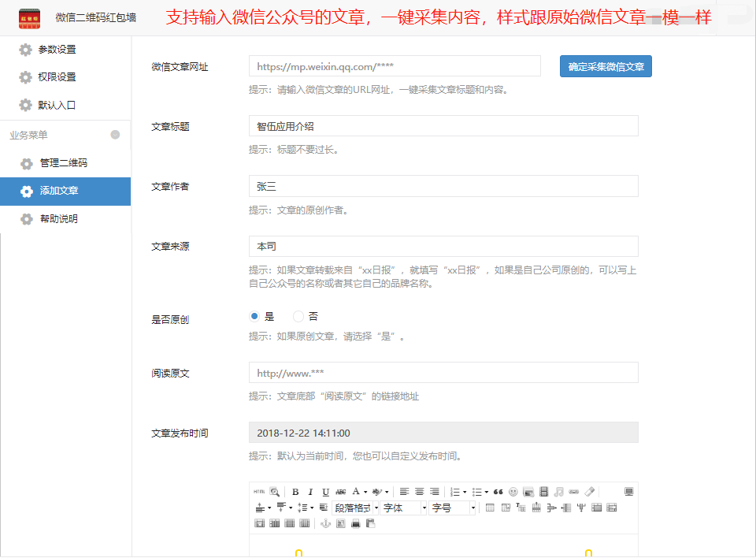Viewport: 756px width, 558px height.
Task: Click the 文章作者 input field
Action: 443,186
